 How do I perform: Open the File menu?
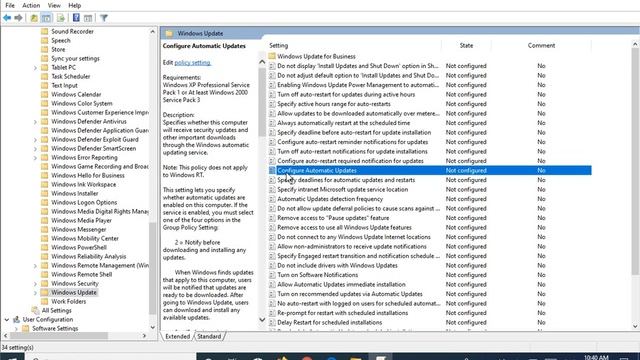10,5
